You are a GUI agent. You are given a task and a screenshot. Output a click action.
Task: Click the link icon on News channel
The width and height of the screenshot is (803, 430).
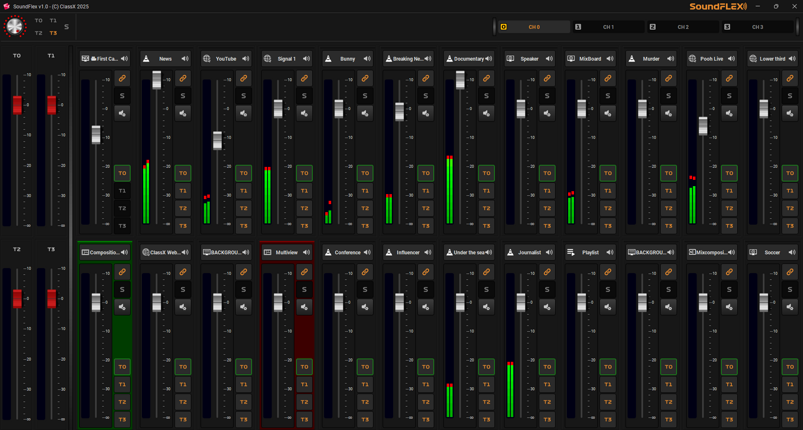183,78
